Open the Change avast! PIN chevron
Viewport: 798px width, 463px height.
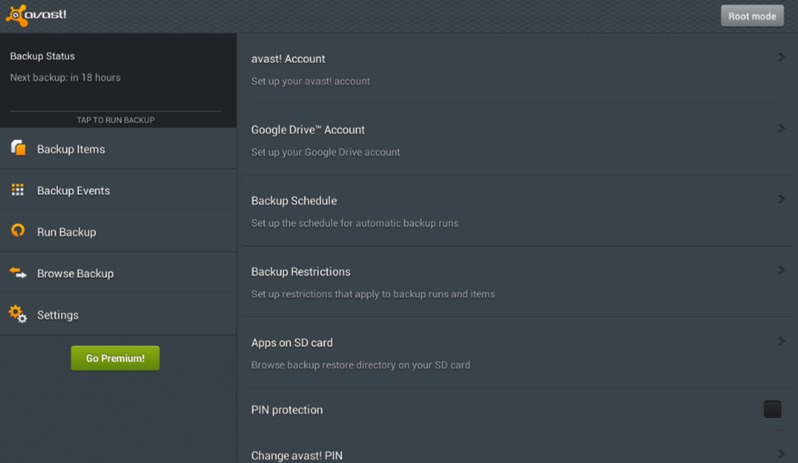[x=781, y=454]
